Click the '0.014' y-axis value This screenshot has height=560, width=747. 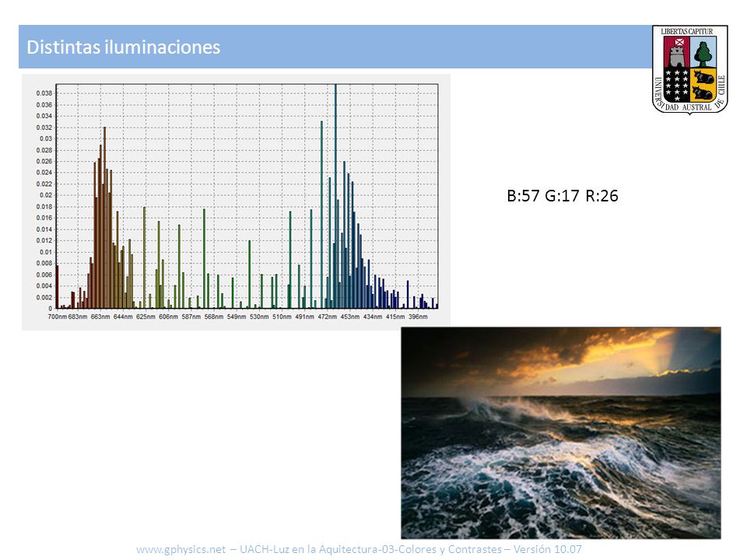tap(44, 229)
